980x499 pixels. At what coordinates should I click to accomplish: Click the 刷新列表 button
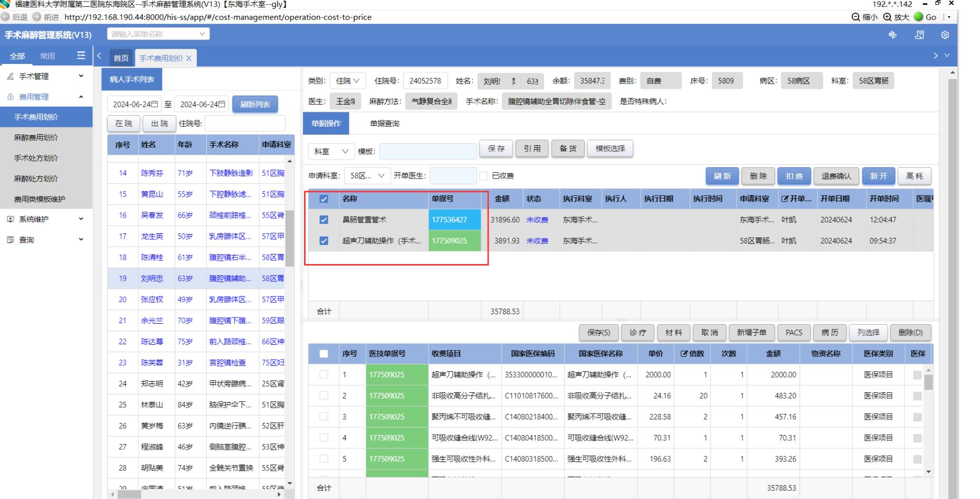click(255, 104)
